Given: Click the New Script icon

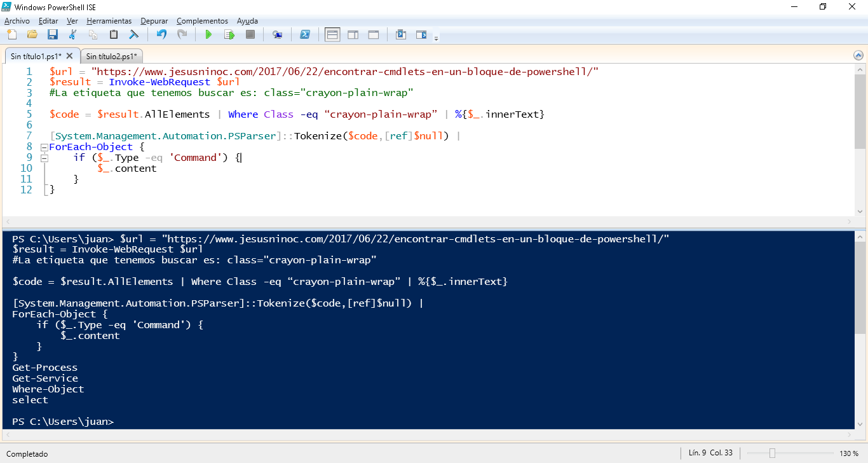Looking at the screenshot, I should 11,34.
